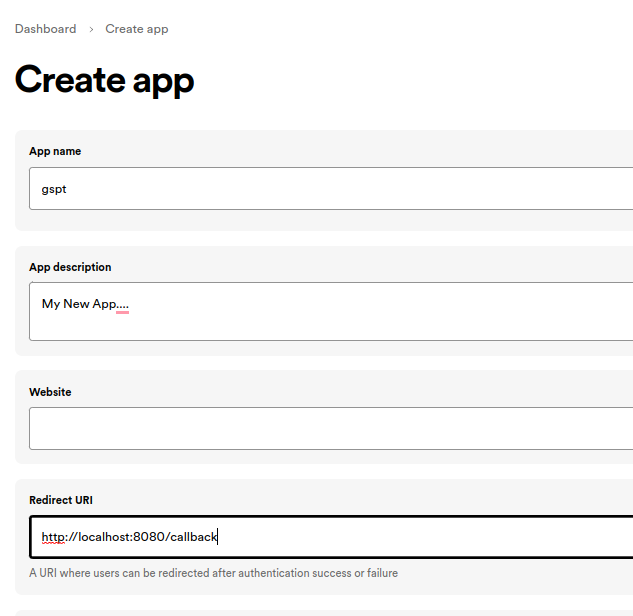Click the 'My New App' description text
The width and height of the screenshot is (633, 616).
point(79,304)
